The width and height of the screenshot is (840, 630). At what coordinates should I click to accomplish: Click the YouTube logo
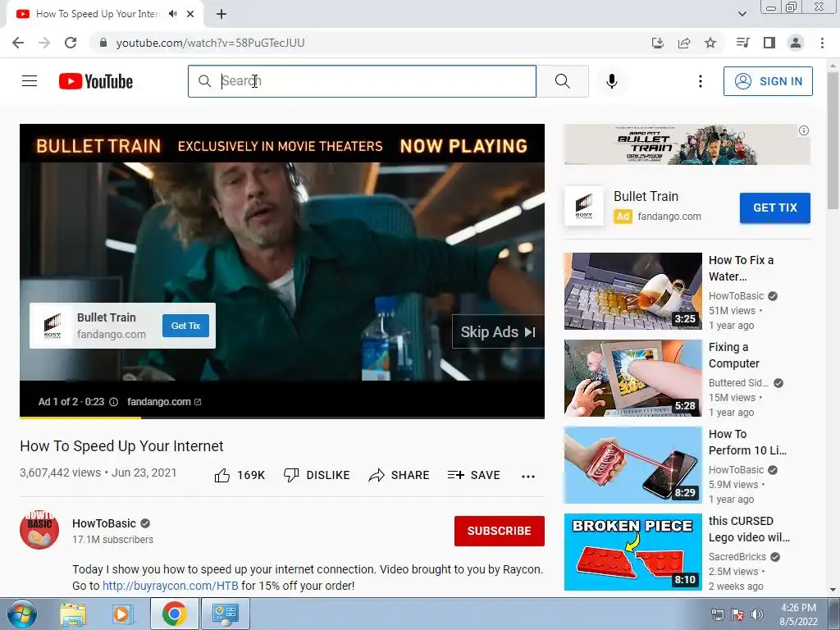click(x=96, y=81)
